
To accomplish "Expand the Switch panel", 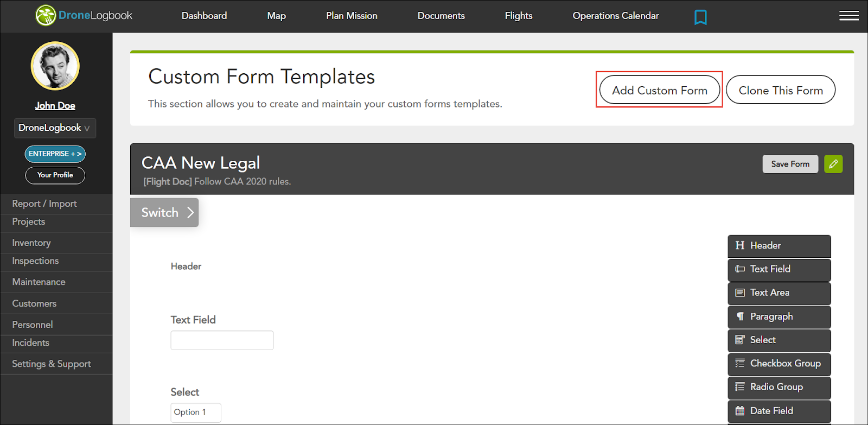I will click(164, 212).
